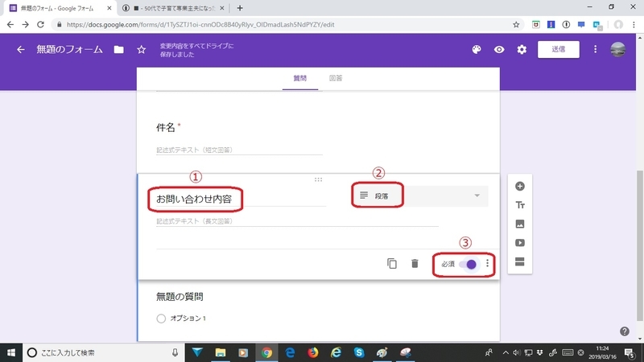Click the 件名 question title
The image size is (644, 362).
point(166,128)
